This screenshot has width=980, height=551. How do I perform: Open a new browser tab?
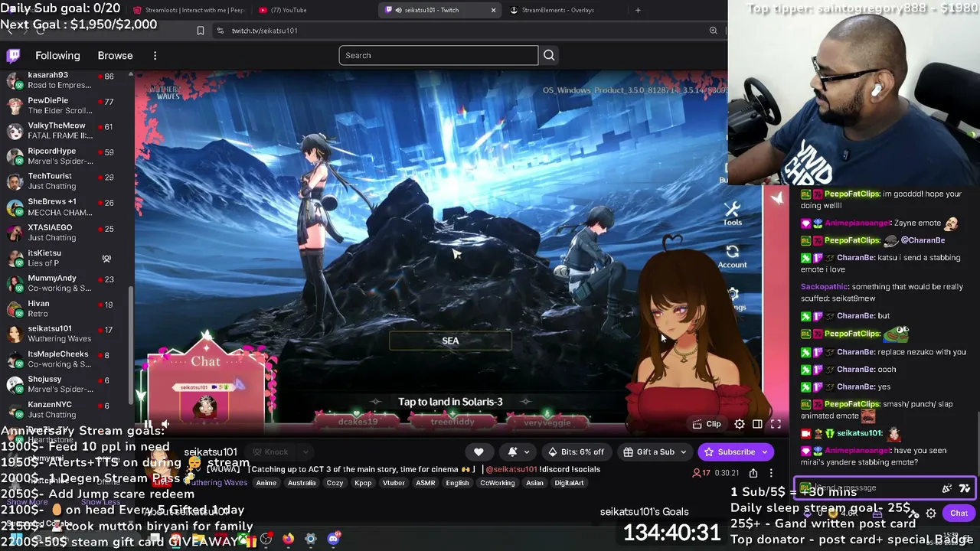coord(638,10)
